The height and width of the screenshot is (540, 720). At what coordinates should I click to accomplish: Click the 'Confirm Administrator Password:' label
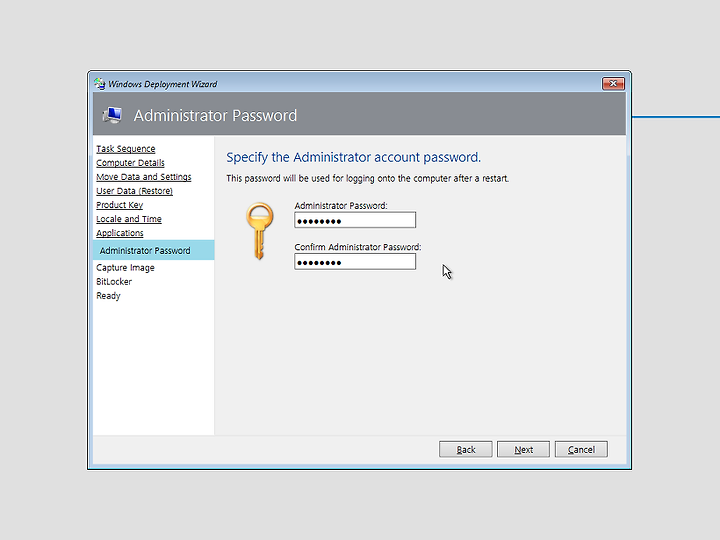(x=358, y=247)
